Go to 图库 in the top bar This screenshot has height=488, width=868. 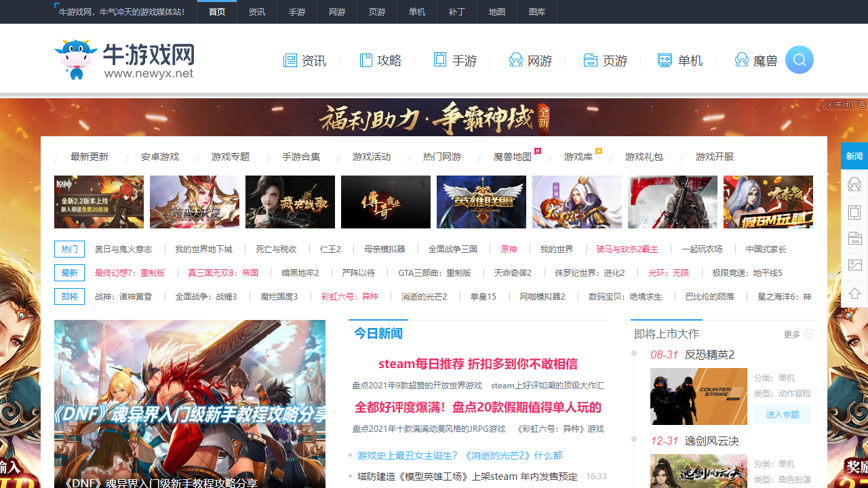537,12
